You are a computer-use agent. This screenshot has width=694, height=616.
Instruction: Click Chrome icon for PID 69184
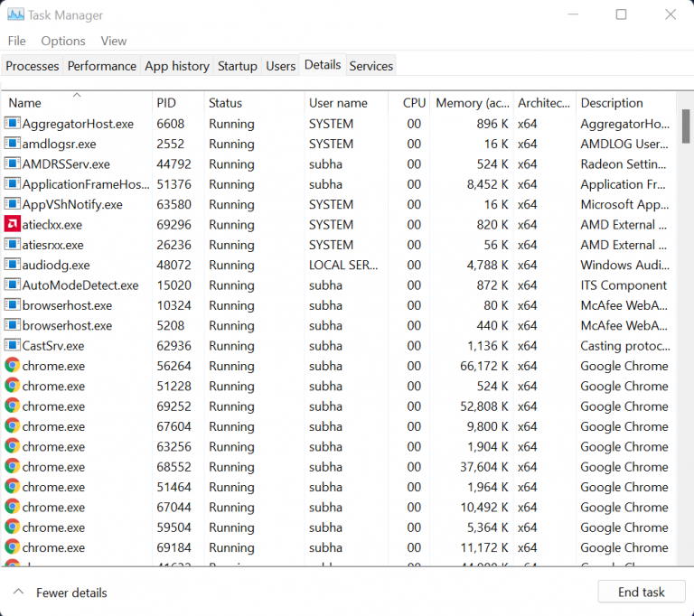[12, 547]
